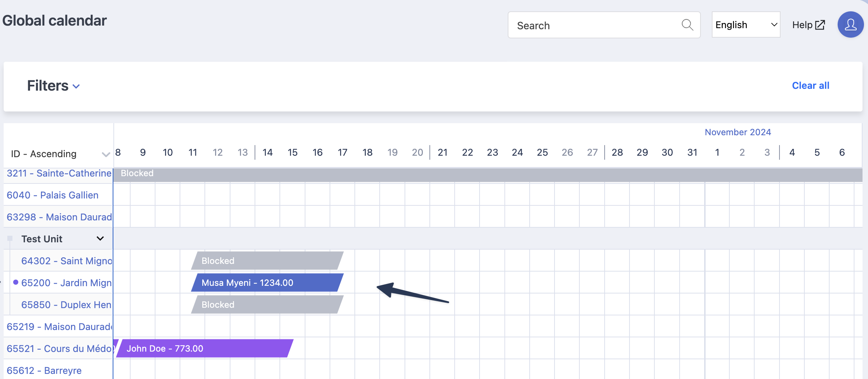Click day 11 in the calendar header
This screenshot has width=868, height=379.
[x=193, y=152]
